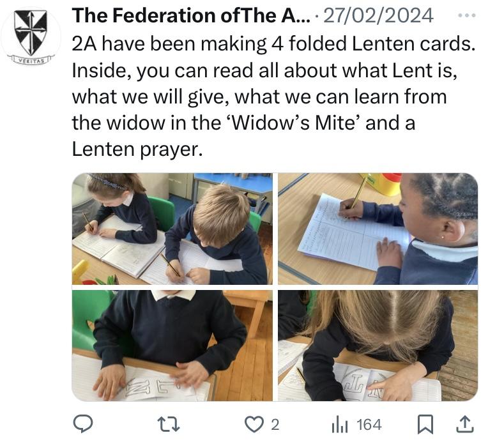Open the three-dot more options menu
The image size is (504, 442).
[468, 15]
